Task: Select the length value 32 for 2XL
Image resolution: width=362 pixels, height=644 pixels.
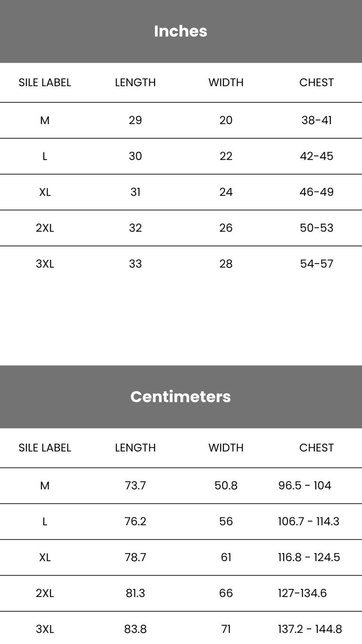Action: [x=135, y=228]
